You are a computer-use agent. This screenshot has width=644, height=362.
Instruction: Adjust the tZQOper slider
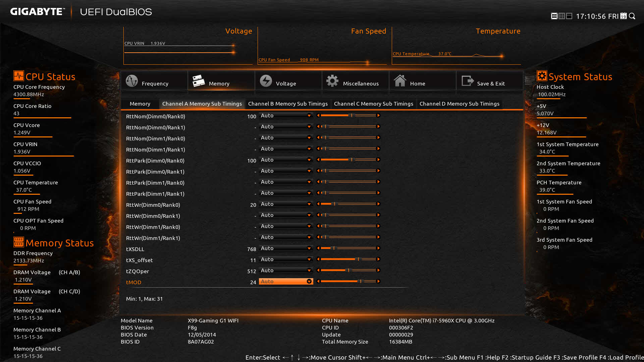(348, 270)
